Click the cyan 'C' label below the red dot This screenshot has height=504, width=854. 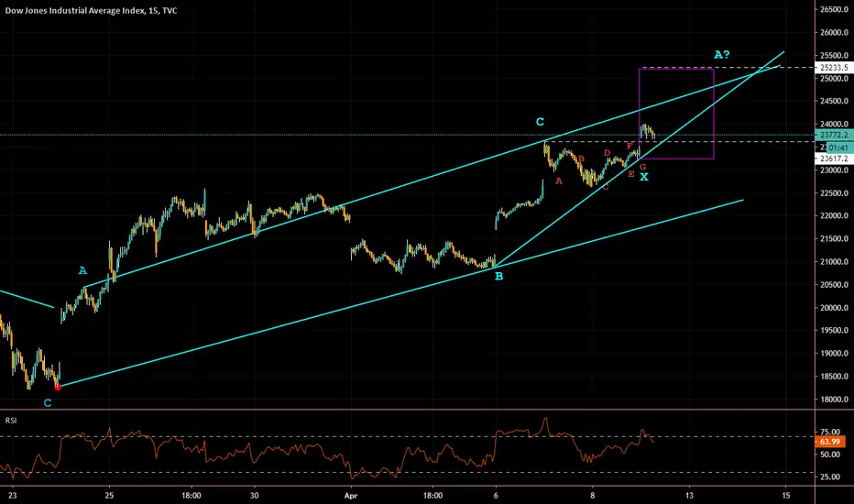48,402
